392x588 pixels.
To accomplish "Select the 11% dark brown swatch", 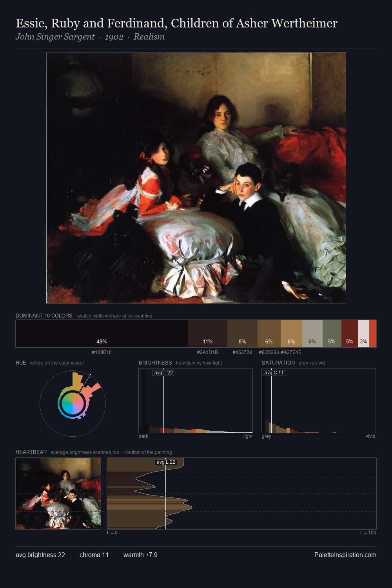I will [208, 334].
